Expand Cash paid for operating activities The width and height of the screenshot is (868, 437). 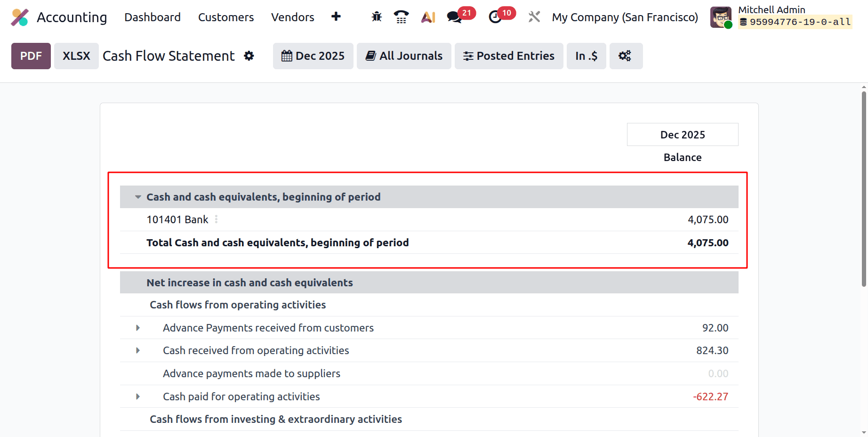137,396
